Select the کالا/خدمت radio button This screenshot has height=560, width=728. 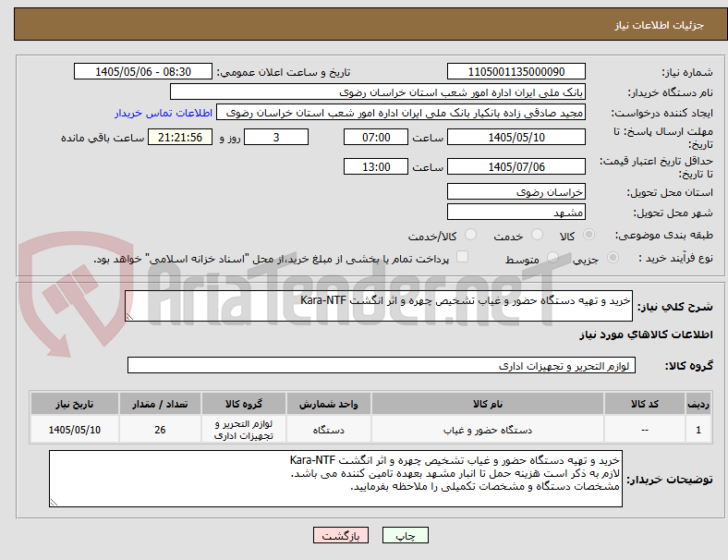(471, 235)
